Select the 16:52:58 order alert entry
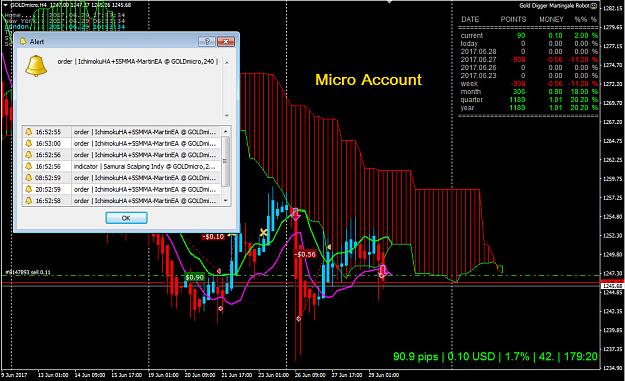The image size is (625, 381). 122,200
